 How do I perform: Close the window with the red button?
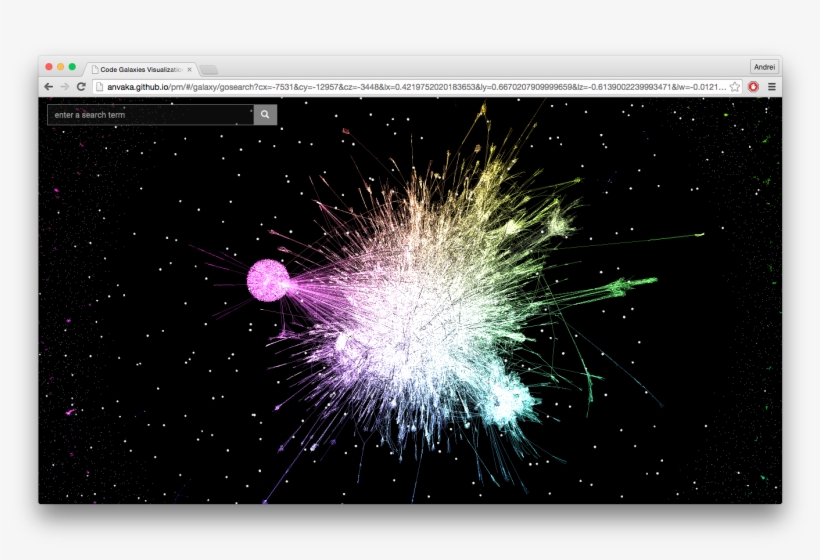tap(49, 66)
